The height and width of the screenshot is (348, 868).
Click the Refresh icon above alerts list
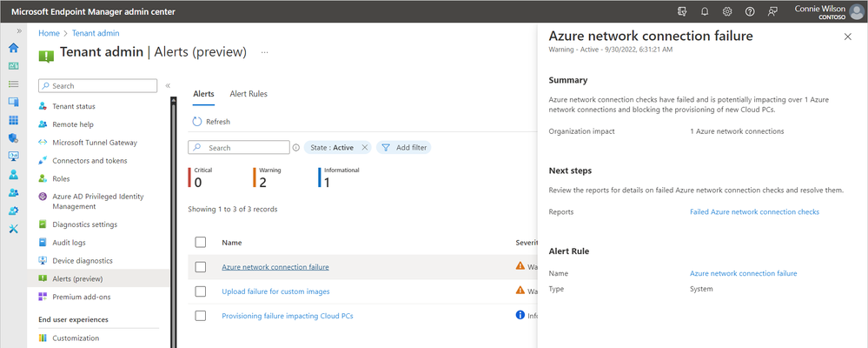[x=197, y=122]
